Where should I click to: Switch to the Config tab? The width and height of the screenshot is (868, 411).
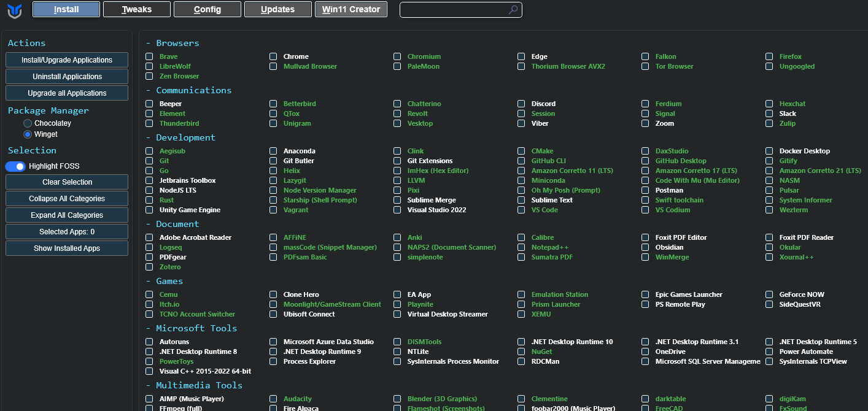207,9
